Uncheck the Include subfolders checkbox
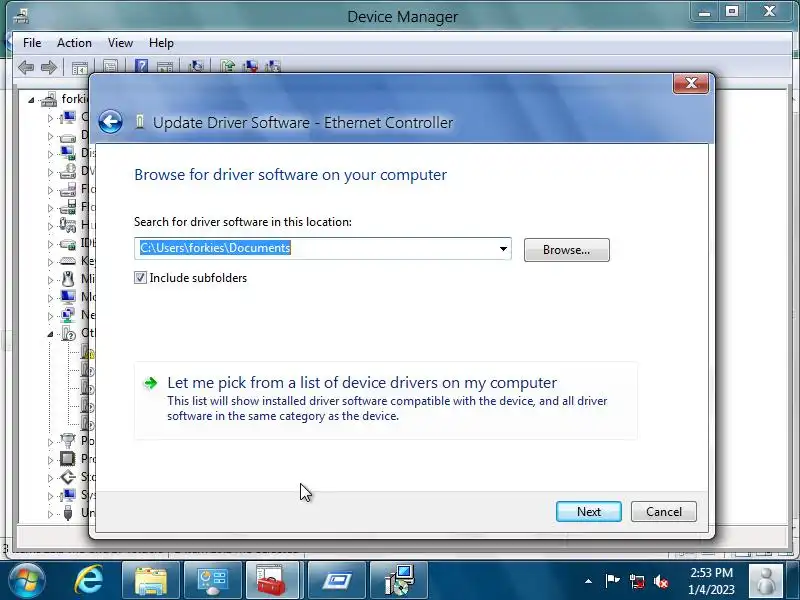 tap(140, 278)
